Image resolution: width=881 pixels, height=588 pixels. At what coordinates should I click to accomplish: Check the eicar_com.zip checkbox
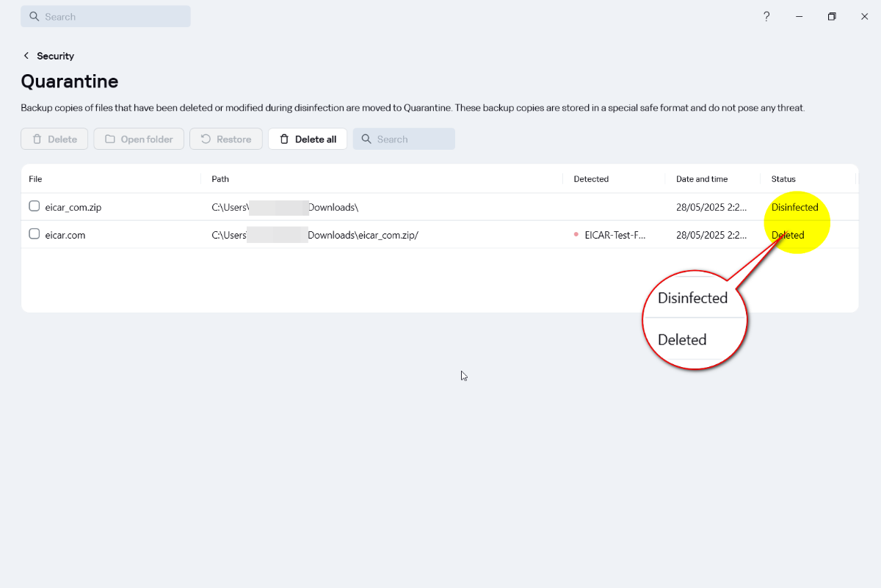point(35,206)
